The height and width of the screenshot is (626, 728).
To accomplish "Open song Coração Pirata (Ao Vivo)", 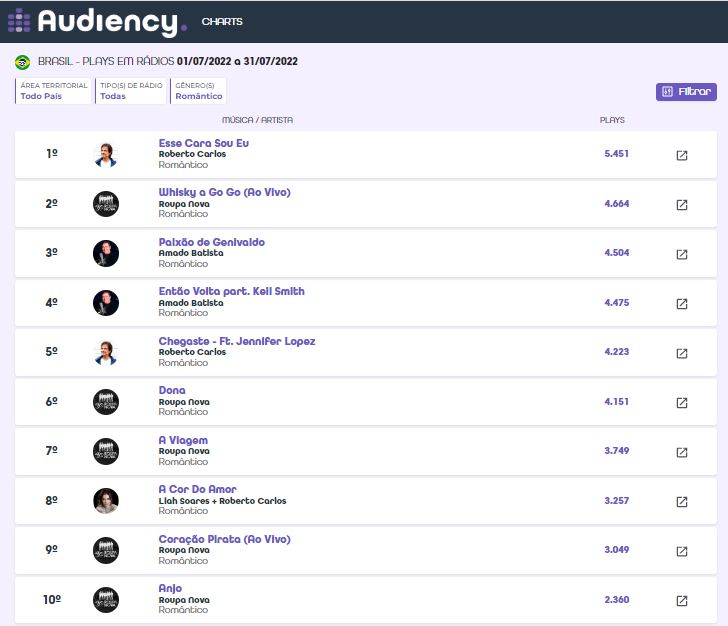I will pyautogui.click(x=225, y=539).
